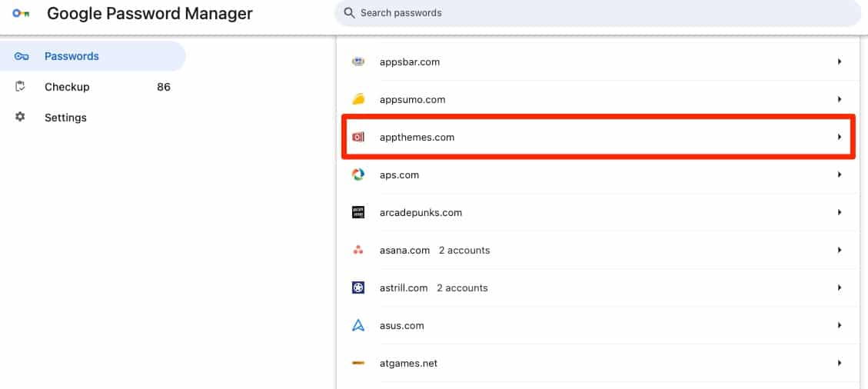Expand the astrill.com entry arrow

[x=840, y=288]
